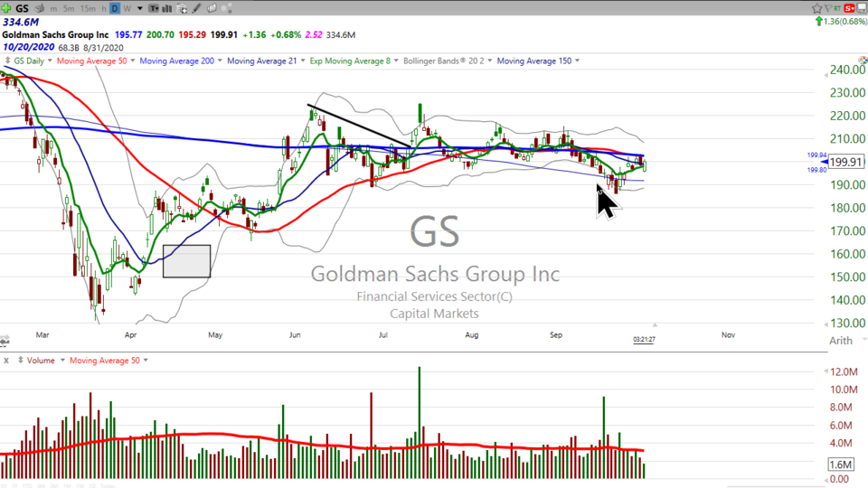Open the eraser icon beside the GS ticker
The height and width of the screenshot is (488, 868).
pos(39,8)
